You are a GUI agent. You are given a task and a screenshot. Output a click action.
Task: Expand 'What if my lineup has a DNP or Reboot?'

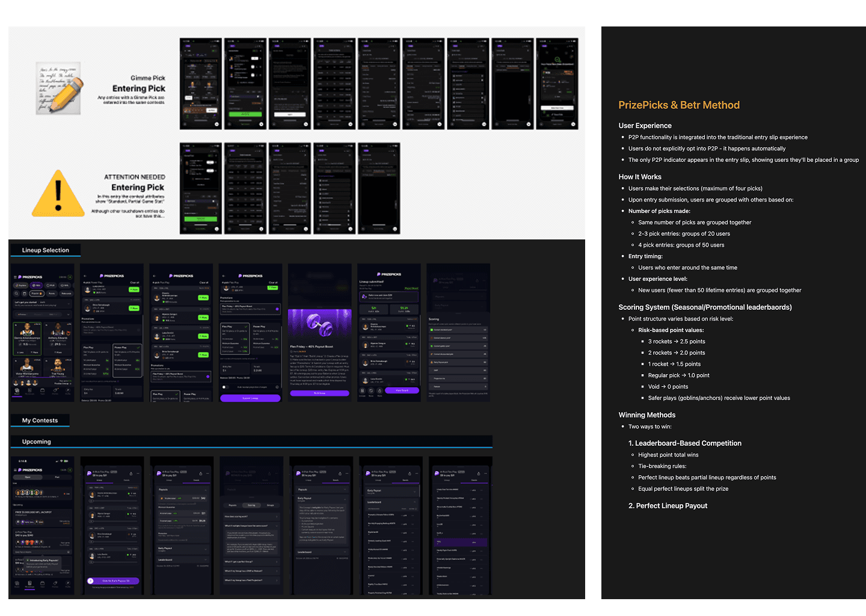point(251,571)
